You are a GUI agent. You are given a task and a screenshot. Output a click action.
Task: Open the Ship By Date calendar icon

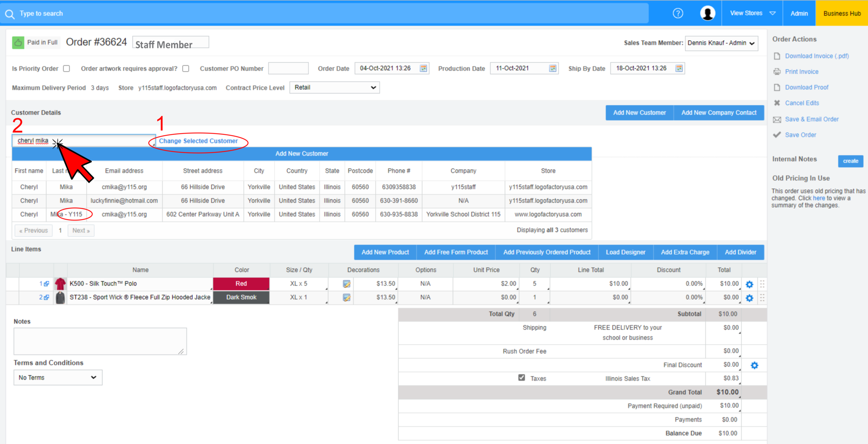(x=679, y=68)
